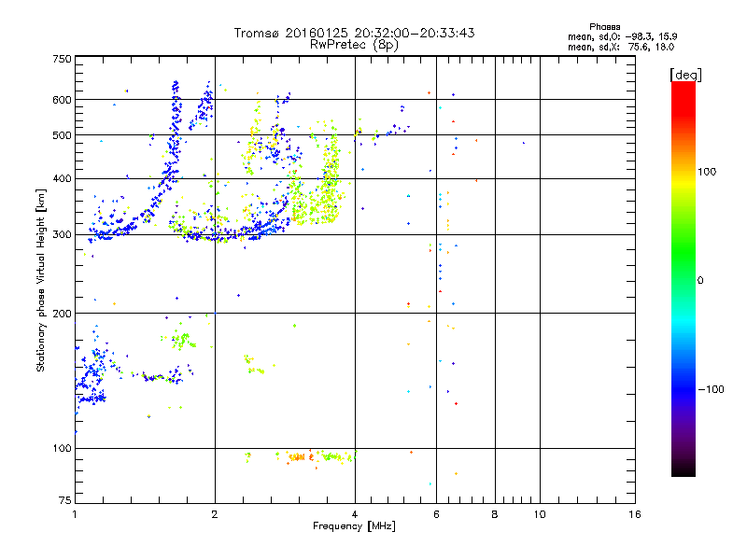The width and height of the screenshot is (747, 560).
Task: Click colorbar tick label '0'
Action: point(700,281)
